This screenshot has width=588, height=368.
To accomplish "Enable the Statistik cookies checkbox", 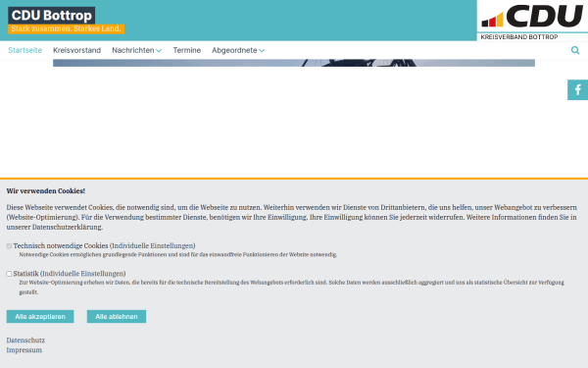I will (x=9, y=274).
